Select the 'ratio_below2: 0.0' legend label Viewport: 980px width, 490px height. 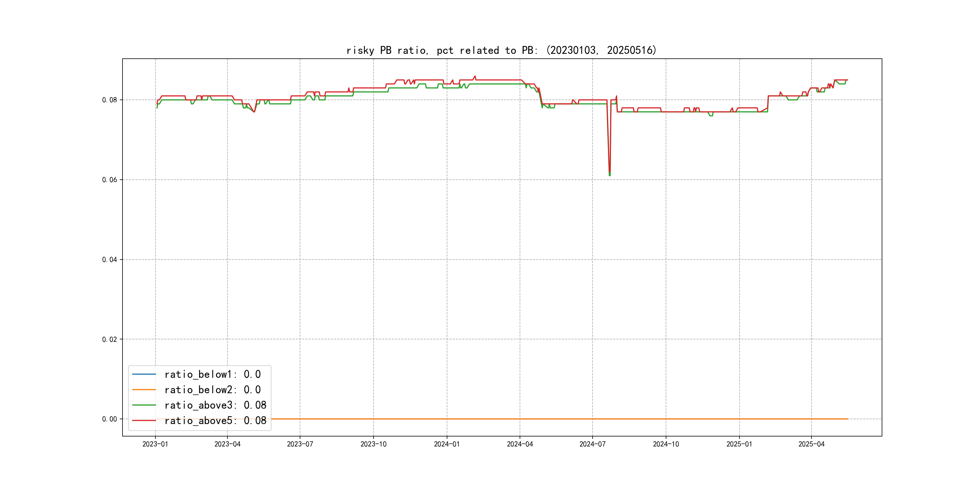(x=212, y=390)
